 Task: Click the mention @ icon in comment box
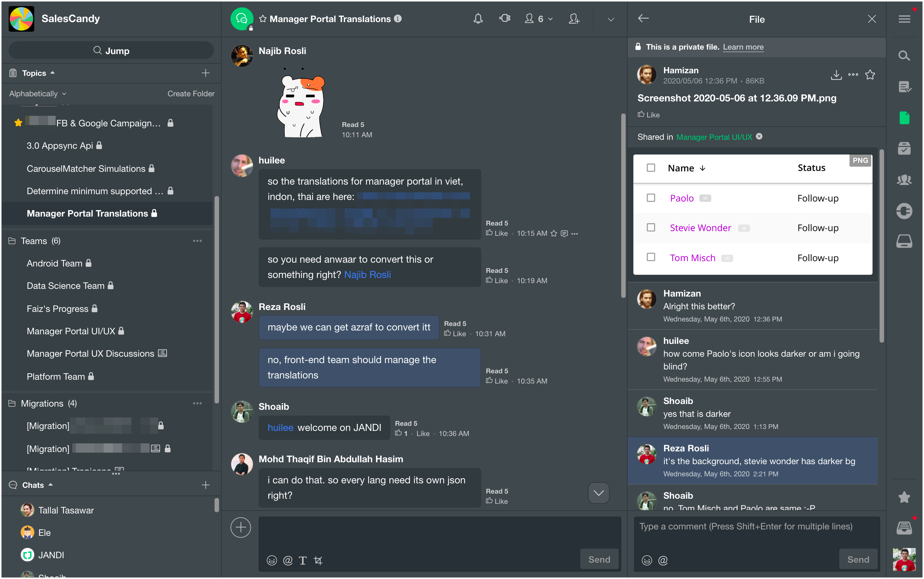662,560
